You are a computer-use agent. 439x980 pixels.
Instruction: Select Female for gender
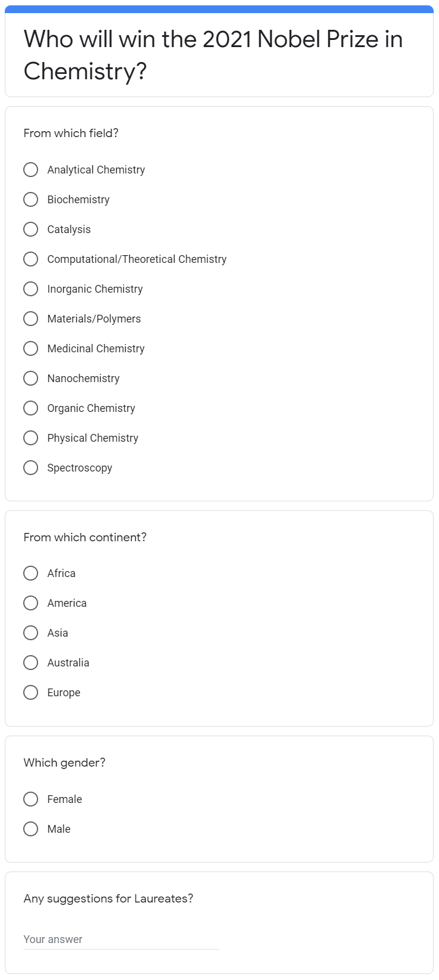coord(31,799)
